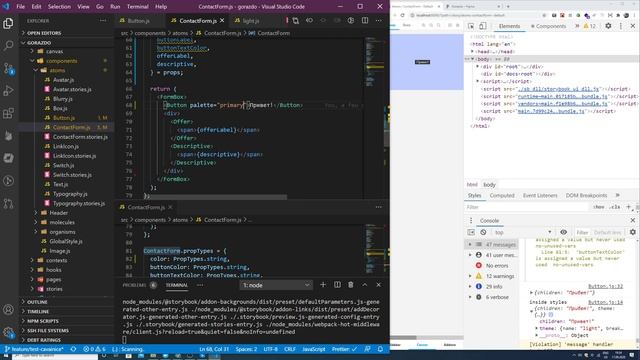The width and height of the screenshot is (640, 360).
Task: Click JavaScript language mode in status bar
Action: click(x=313, y=349)
